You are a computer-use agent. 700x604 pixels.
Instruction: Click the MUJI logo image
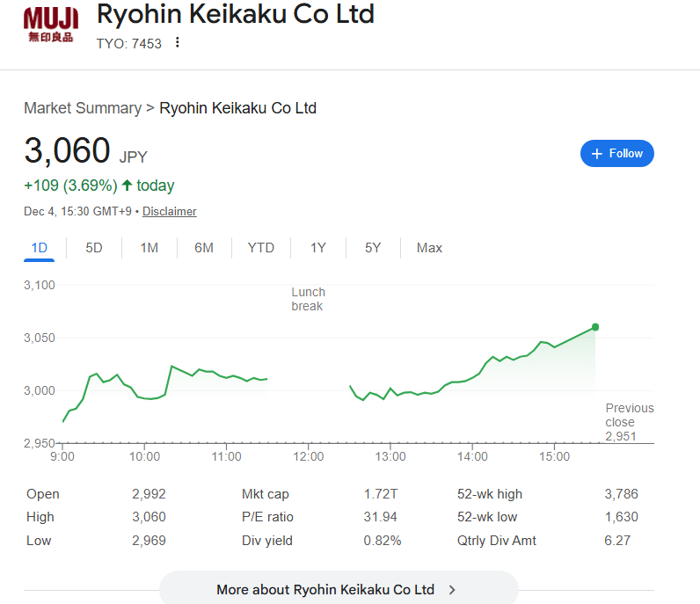[x=51, y=25]
